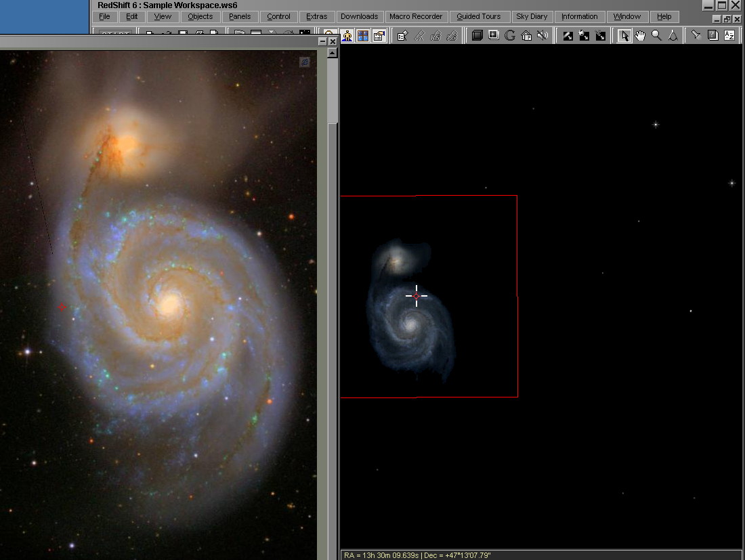Click the photo panel scroll-up arrow

click(333, 53)
